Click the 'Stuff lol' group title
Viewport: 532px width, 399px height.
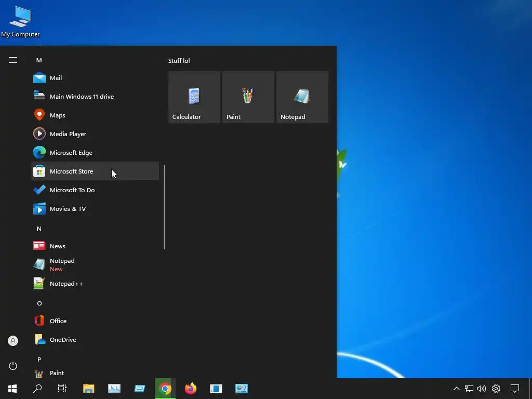coord(179,61)
